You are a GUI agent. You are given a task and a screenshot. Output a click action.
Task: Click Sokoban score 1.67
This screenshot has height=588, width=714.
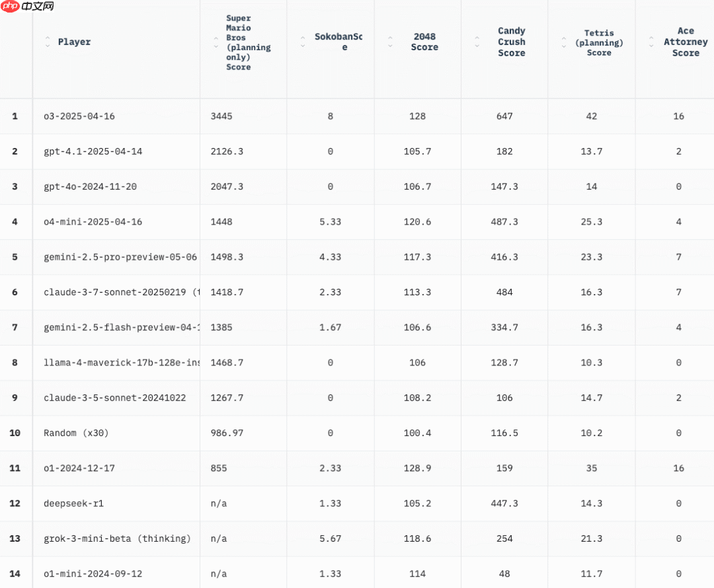point(330,327)
